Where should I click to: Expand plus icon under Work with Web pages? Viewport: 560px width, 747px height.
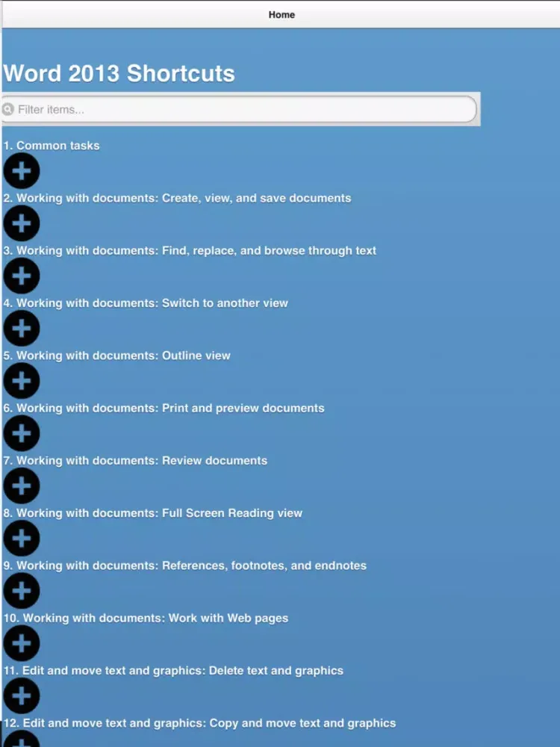(22, 643)
